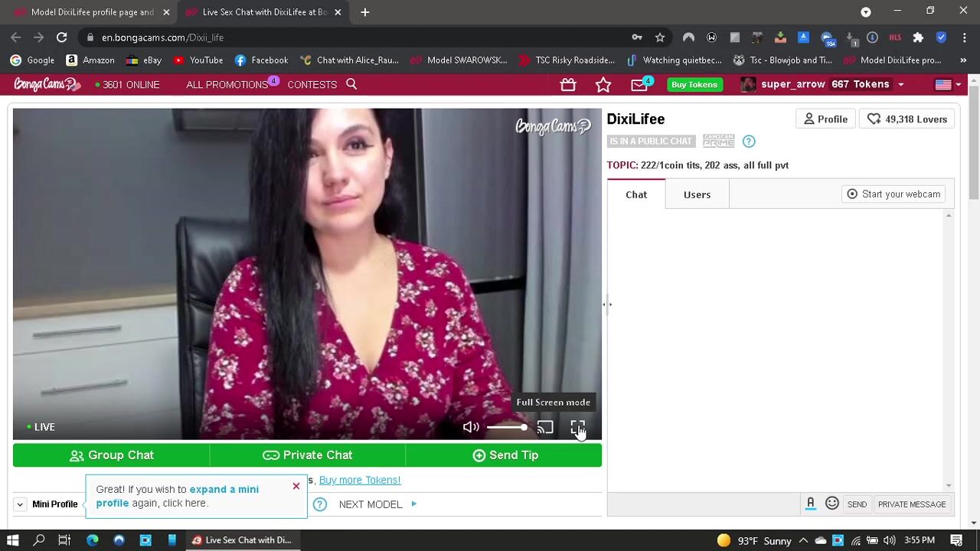
Task: Follow the Buy more Tokens link
Action: pos(360,480)
